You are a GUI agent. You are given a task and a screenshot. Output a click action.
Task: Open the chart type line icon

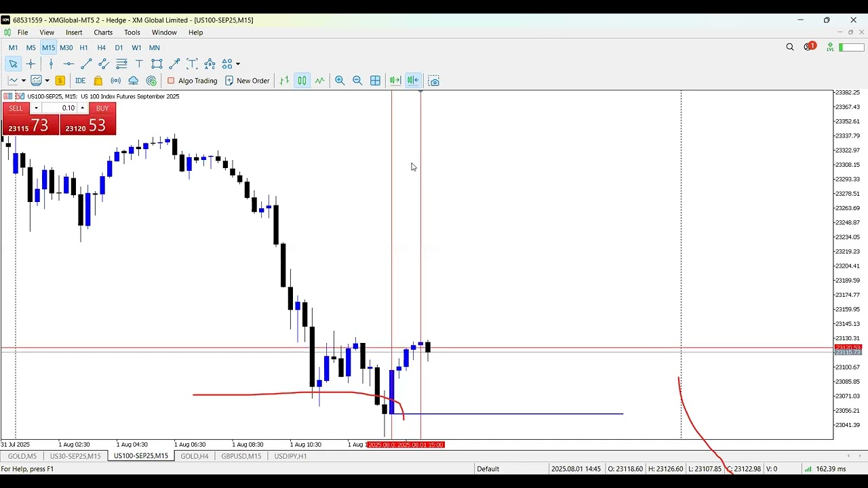point(13,81)
